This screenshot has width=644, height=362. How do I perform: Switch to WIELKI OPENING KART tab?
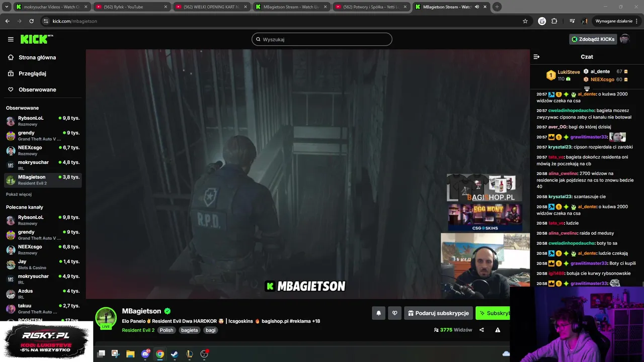211,7
